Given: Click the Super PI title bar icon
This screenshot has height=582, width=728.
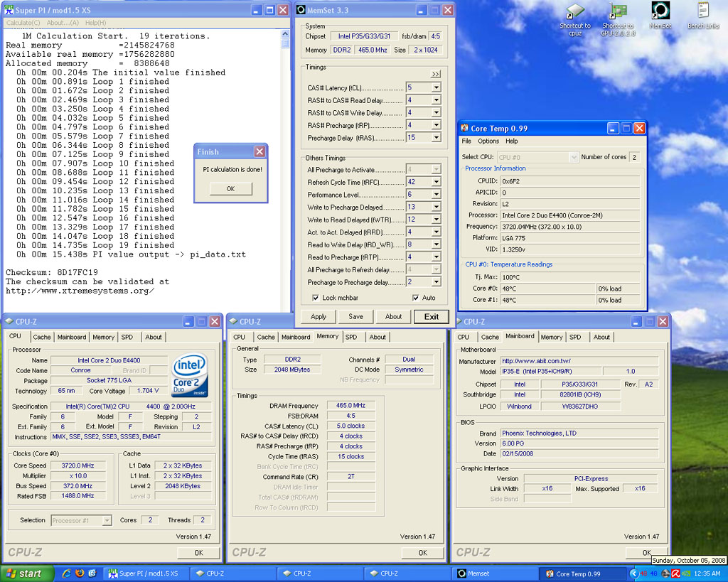Looking at the screenshot, I should [9, 10].
